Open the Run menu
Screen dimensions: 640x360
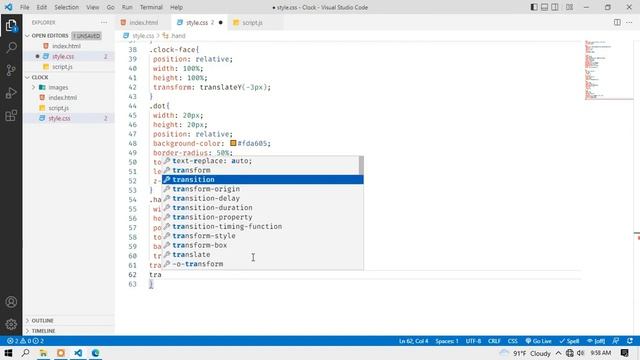127,7
